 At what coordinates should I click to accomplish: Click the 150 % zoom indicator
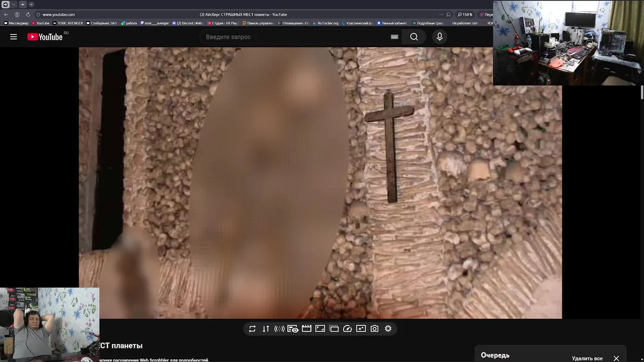(x=465, y=15)
